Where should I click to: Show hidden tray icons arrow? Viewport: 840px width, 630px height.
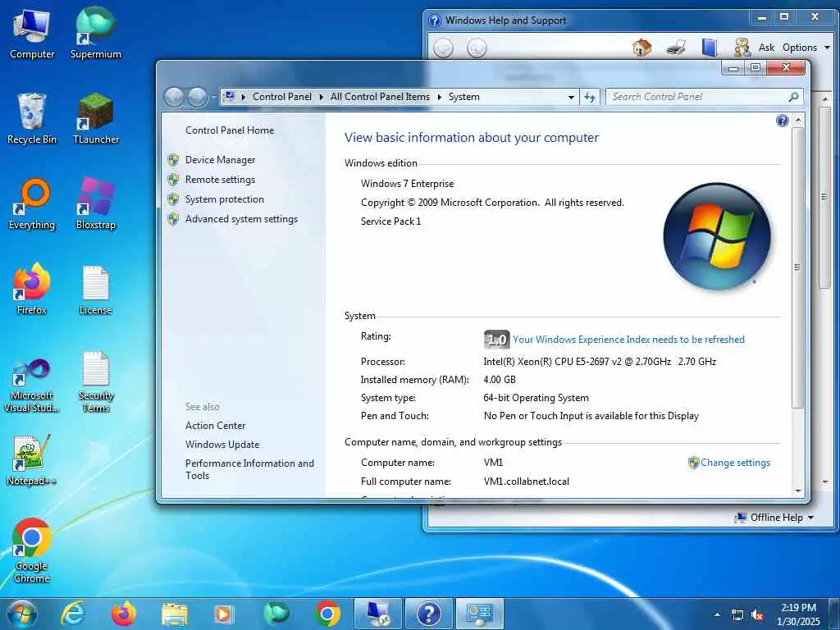coord(717,614)
